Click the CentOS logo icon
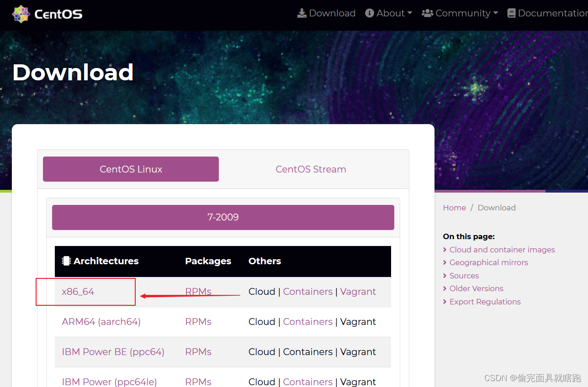This screenshot has height=387, width=588. (x=21, y=14)
